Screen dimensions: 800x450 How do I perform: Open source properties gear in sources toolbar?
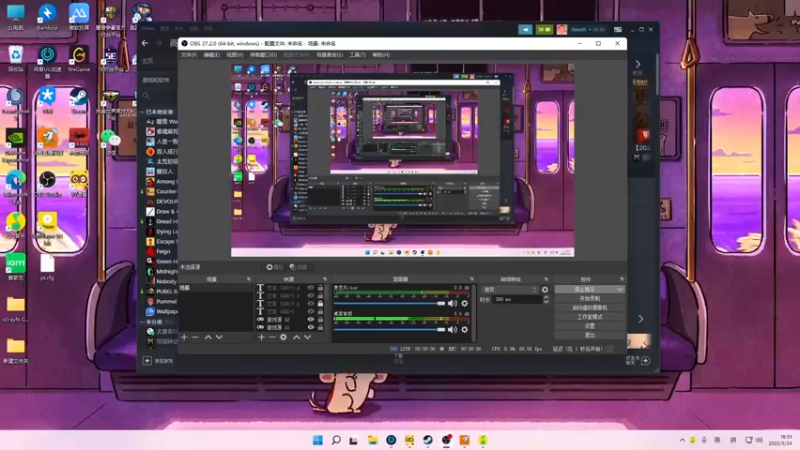[284, 337]
